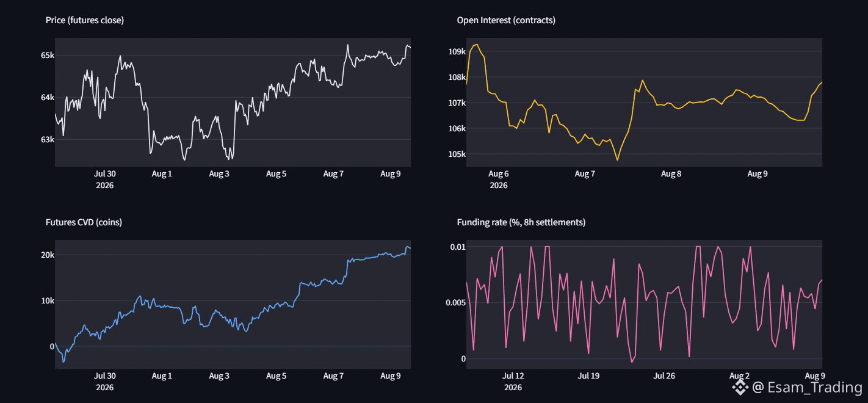This screenshot has width=868, height=403.
Task: Select 105k label on Open Interest axis
Action: 457,154
